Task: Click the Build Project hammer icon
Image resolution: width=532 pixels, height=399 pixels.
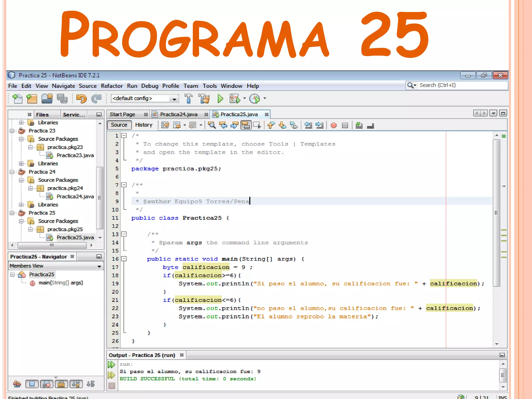Action: (189, 99)
